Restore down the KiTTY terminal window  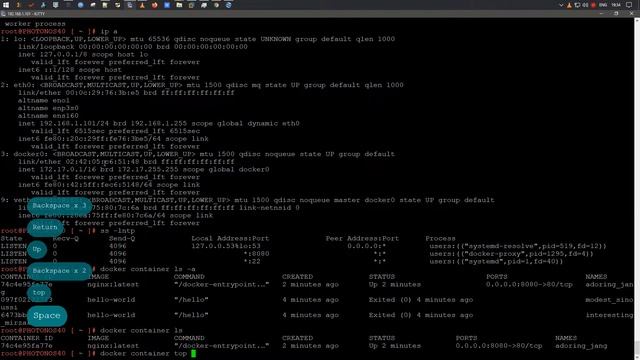pos(616,13)
